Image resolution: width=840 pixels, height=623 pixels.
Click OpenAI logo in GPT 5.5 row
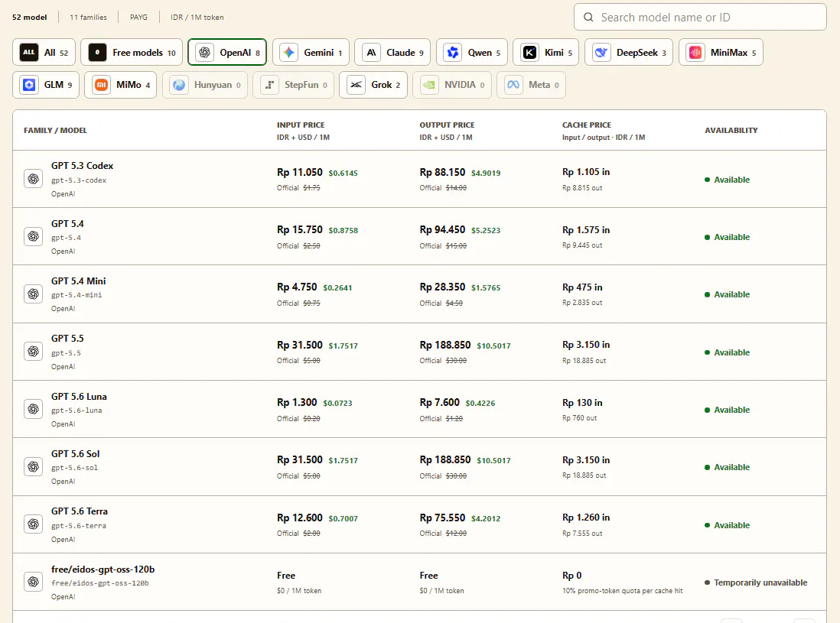[33, 351]
